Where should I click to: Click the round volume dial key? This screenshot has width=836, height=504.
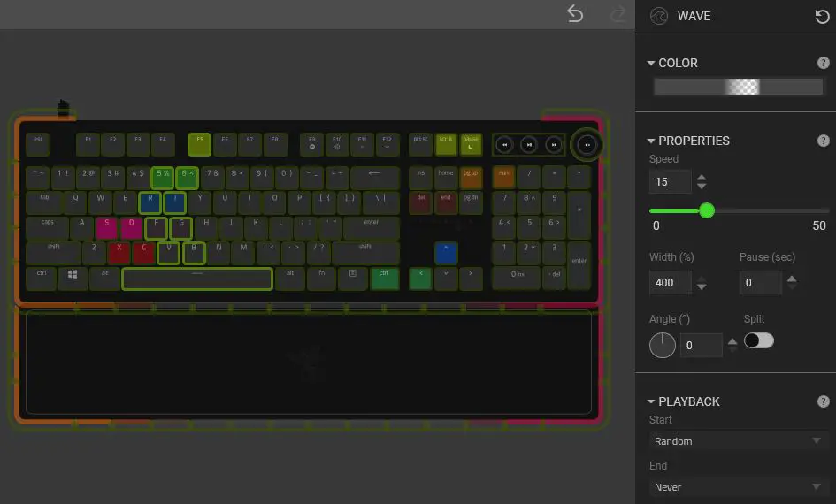click(x=587, y=144)
